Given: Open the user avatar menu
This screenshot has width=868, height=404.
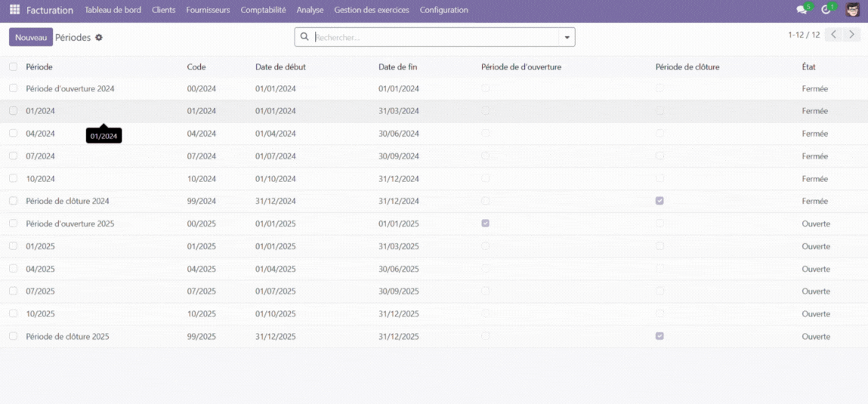Looking at the screenshot, I should click(x=853, y=9).
